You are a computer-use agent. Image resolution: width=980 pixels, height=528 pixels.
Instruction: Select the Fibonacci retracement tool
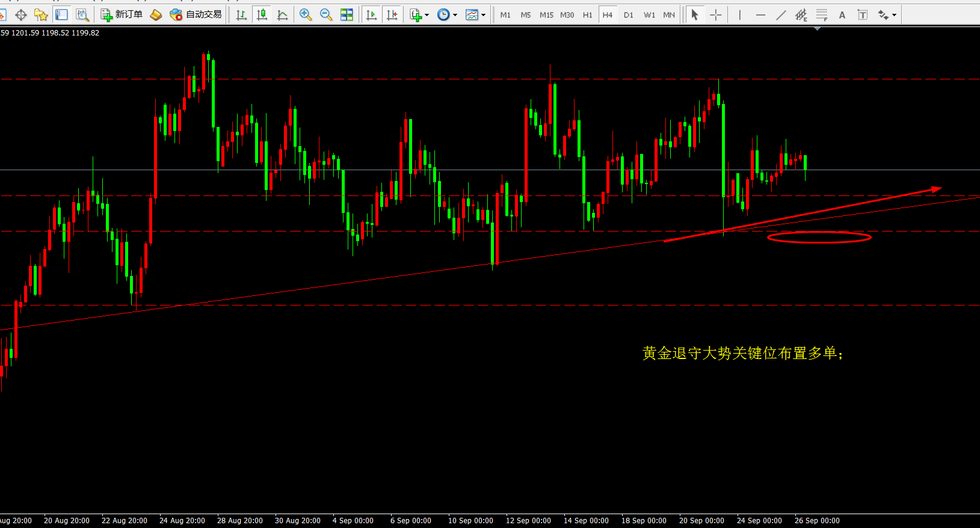pos(822,14)
